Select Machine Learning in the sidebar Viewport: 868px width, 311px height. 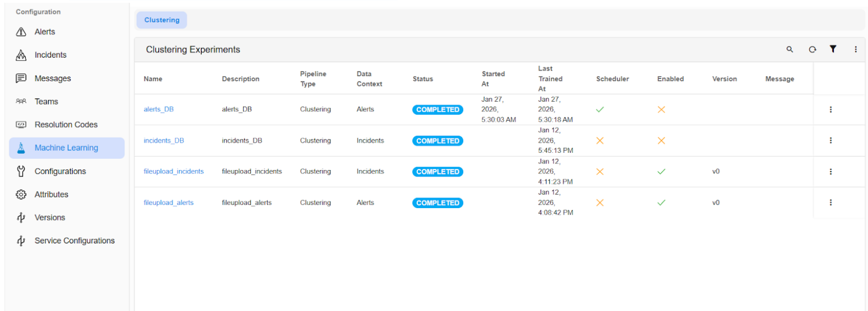pos(66,148)
